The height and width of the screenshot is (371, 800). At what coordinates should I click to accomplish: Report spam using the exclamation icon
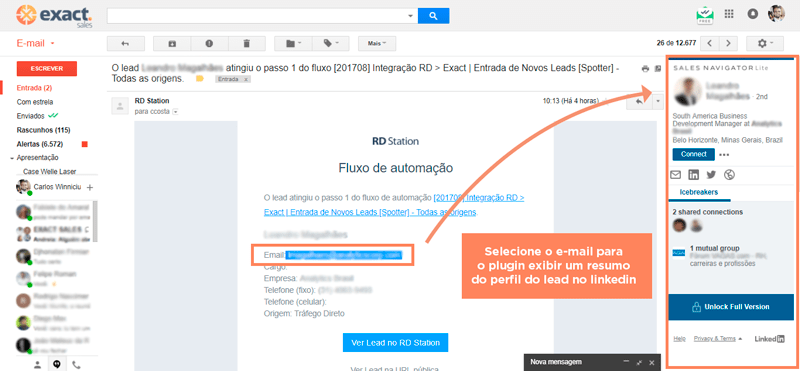pos(209,43)
